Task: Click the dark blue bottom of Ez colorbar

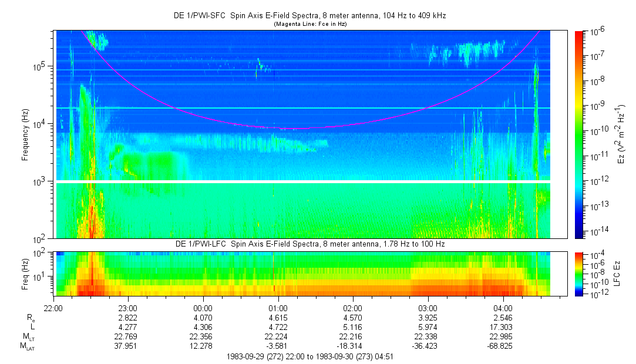Action: (x=579, y=234)
